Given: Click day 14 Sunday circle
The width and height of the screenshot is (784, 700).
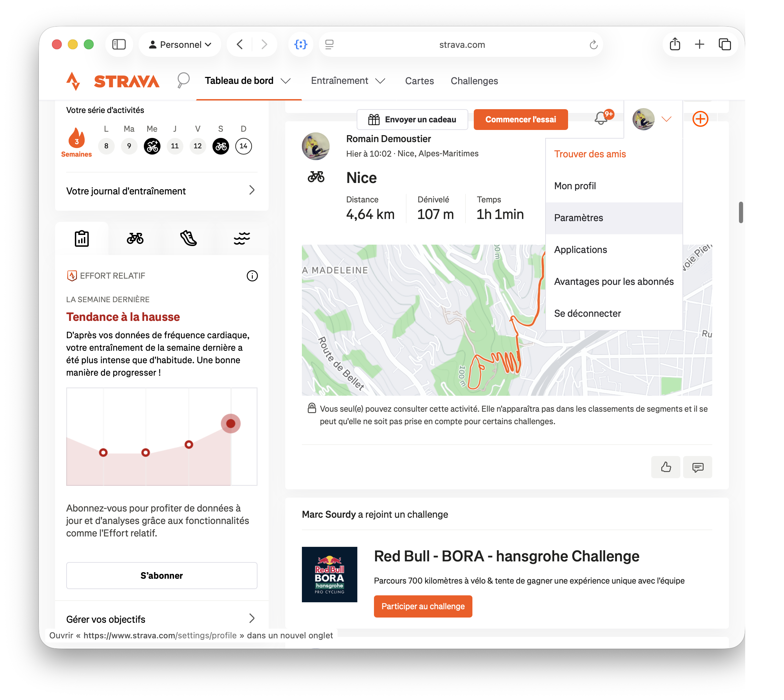Looking at the screenshot, I should pos(244,146).
